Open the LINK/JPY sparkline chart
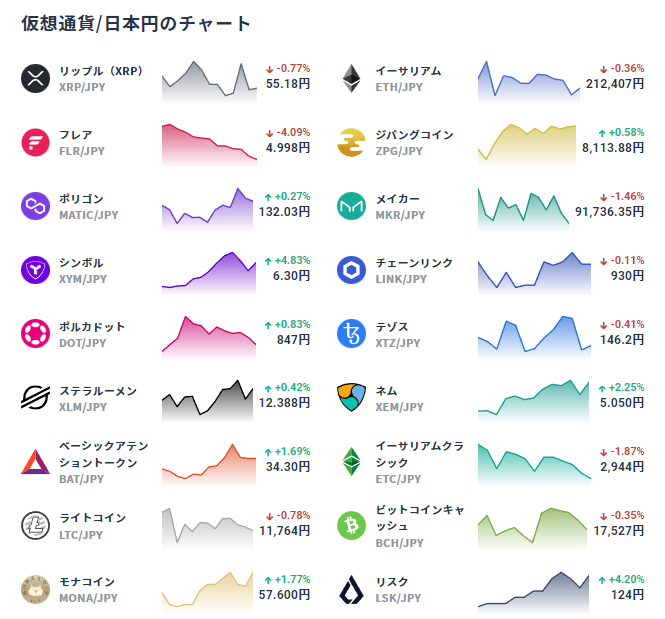The height and width of the screenshot is (619, 665). (534, 273)
